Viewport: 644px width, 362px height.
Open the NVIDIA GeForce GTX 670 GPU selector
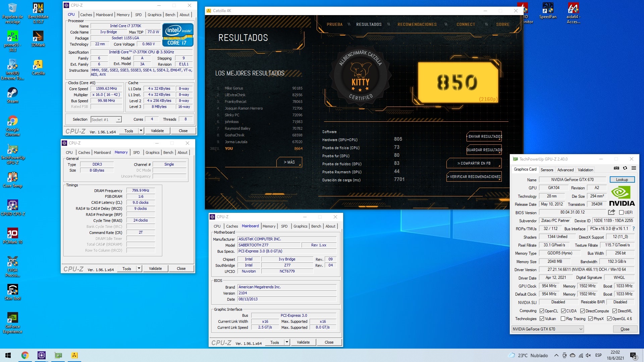(x=548, y=329)
